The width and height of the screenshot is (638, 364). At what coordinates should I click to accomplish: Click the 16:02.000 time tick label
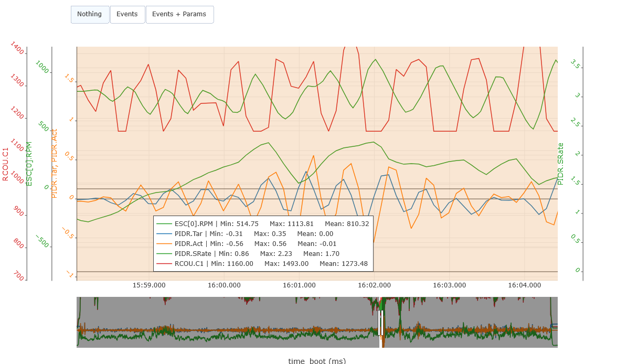point(374,285)
